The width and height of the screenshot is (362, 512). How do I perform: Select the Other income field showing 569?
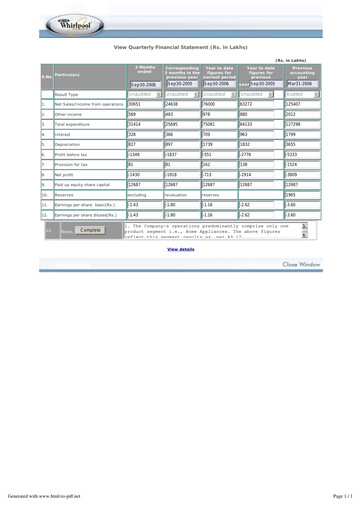[x=145, y=114]
